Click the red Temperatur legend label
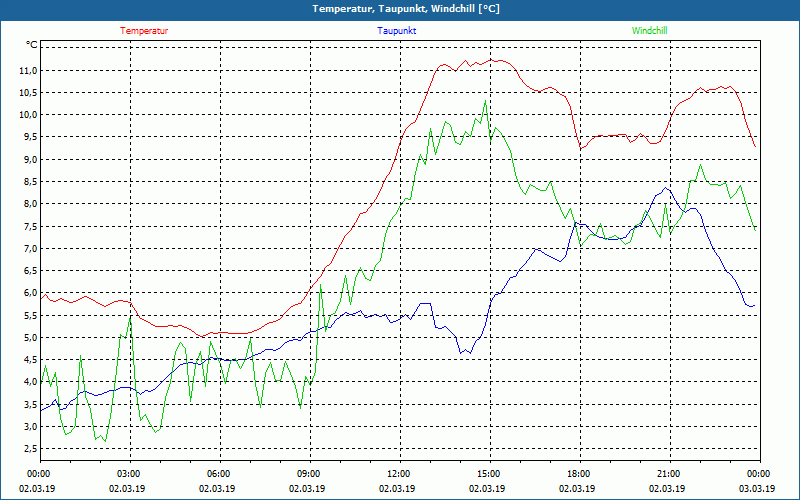This screenshot has width=800, height=500. coord(144,31)
